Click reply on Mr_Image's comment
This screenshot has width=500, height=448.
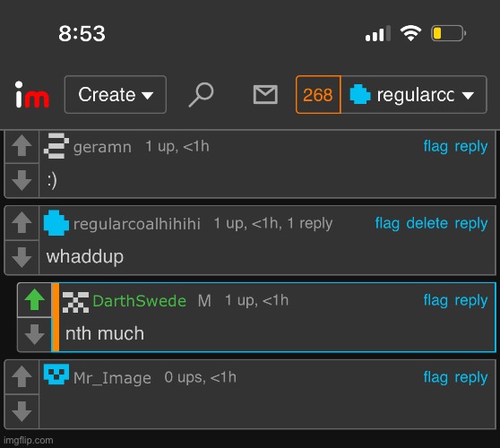[x=471, y=377]
